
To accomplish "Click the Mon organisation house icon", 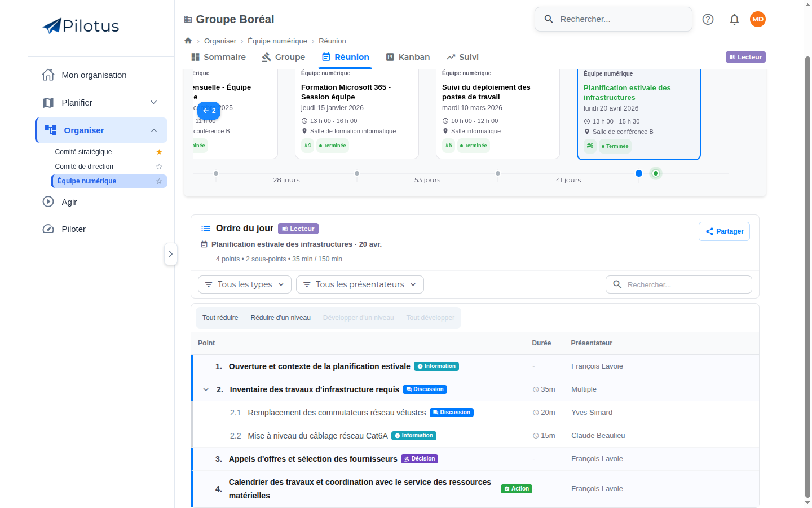I will pos(48,75).
